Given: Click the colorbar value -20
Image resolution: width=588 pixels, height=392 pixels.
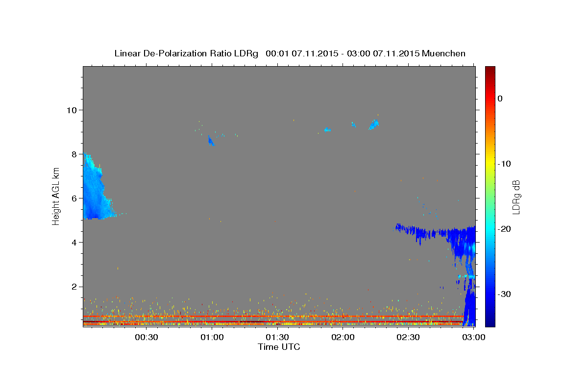Looking at the screenshot, I should (x=505, y=229).
